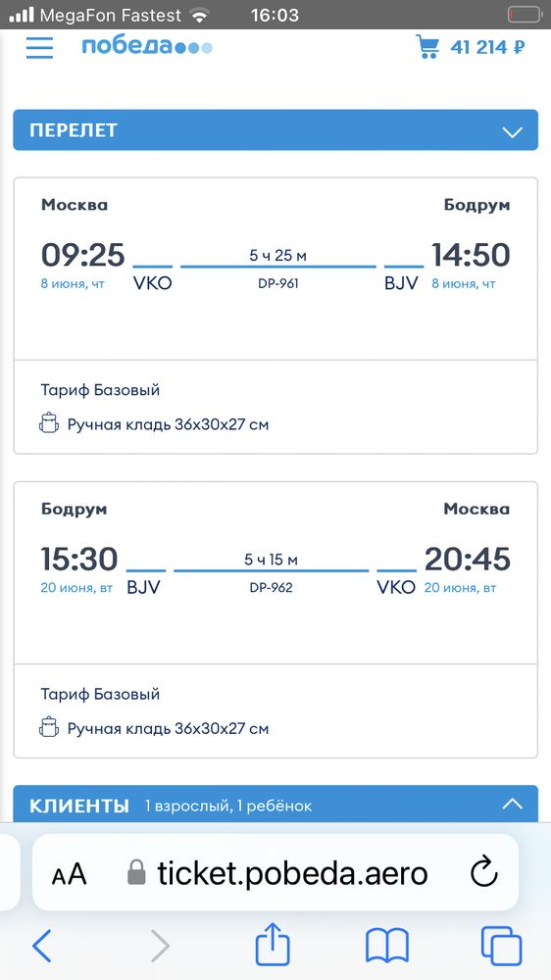Screen dimensions: 551x980
Task: Open the Safari bookmarks icon
Action: point(387,945)
